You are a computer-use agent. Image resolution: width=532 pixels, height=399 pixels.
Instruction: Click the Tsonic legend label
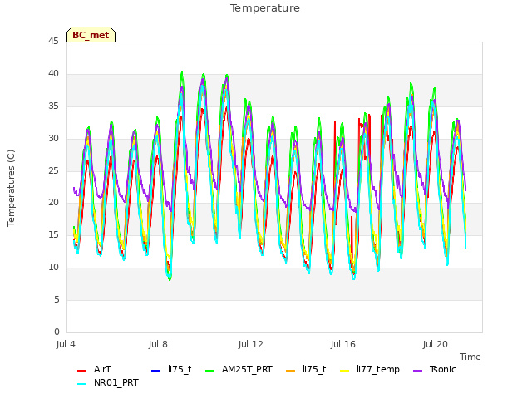[x=443, y=369]
